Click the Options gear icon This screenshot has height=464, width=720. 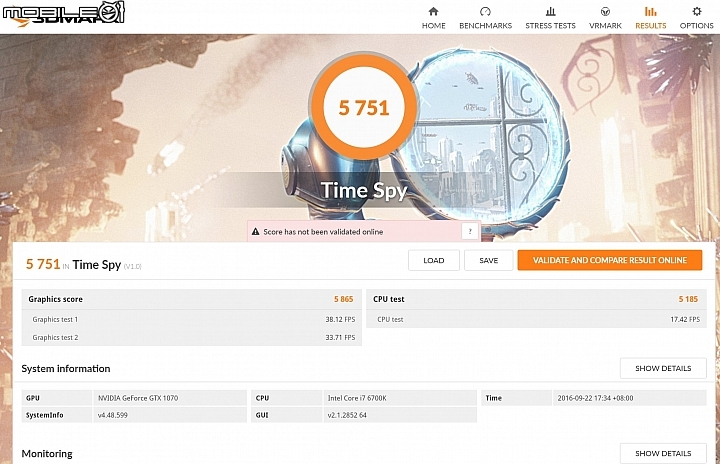[x=697, y=11]
